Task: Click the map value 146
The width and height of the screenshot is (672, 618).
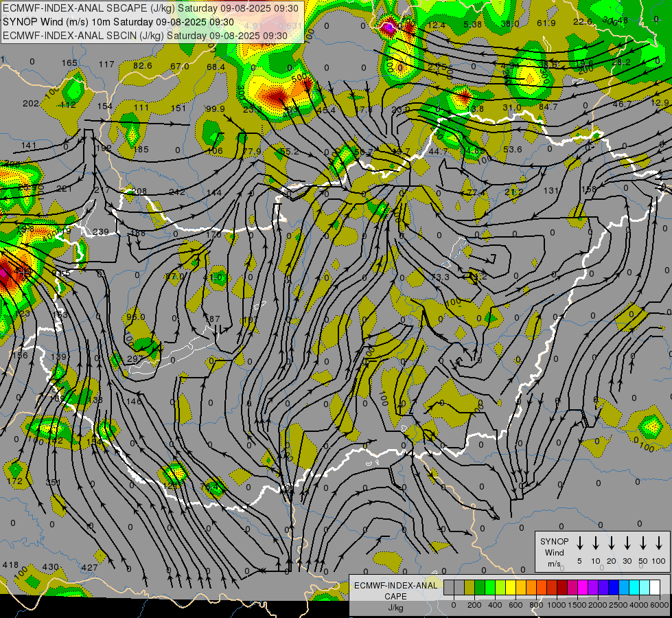Action: 134,401
